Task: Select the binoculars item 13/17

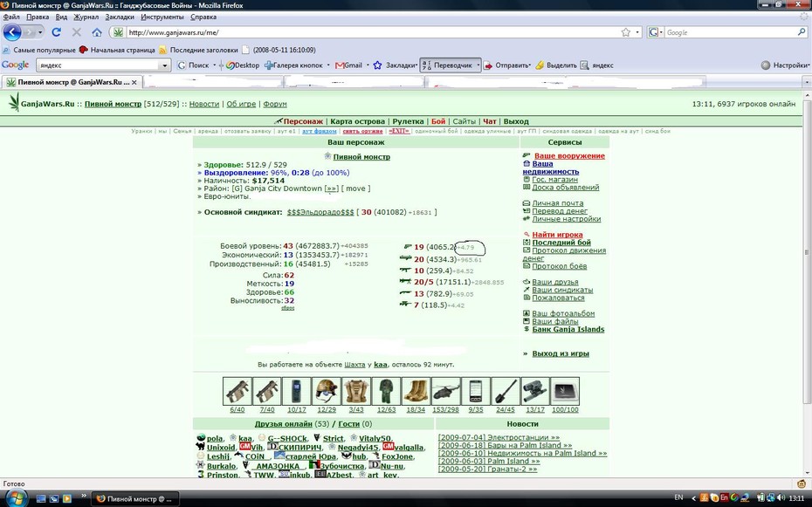Action: coord(535,391)
